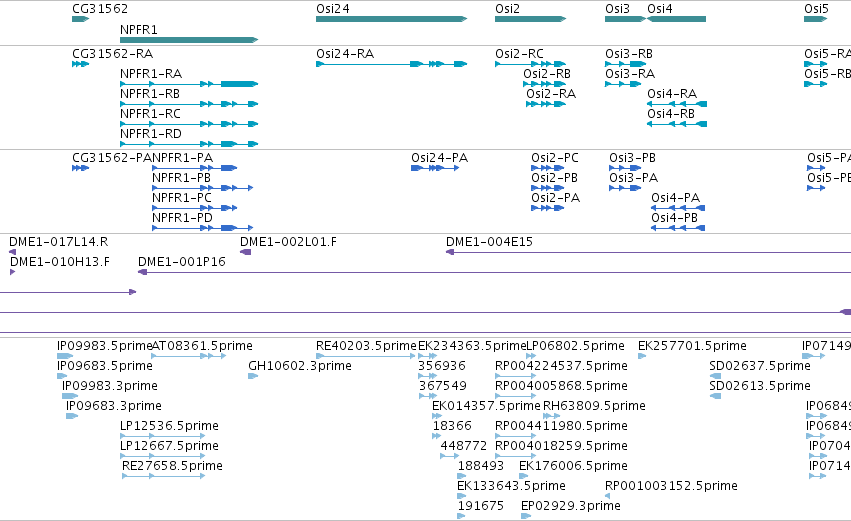Select protein NPFR1-PD
851x521 pixels.
pos(182,218)
